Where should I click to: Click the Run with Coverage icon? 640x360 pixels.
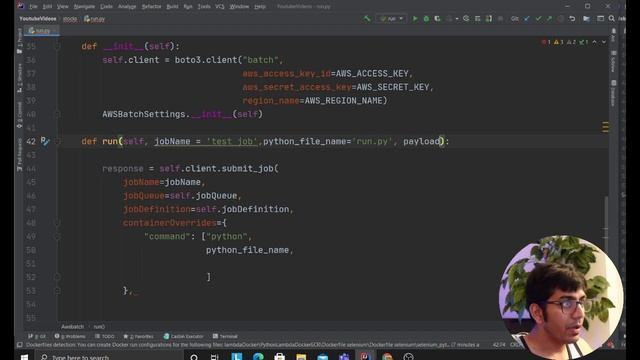click(438, 19)
